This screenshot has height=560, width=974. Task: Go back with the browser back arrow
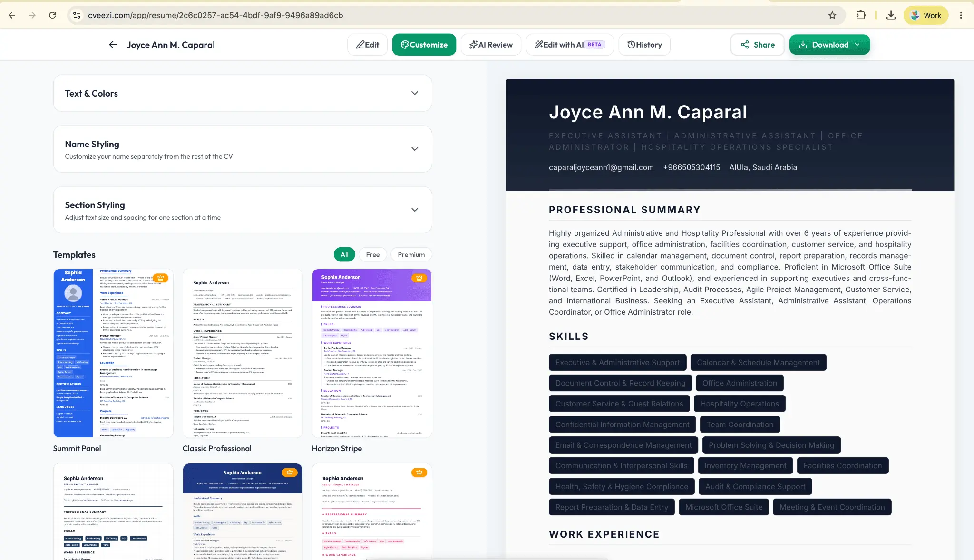click(12, 15)
